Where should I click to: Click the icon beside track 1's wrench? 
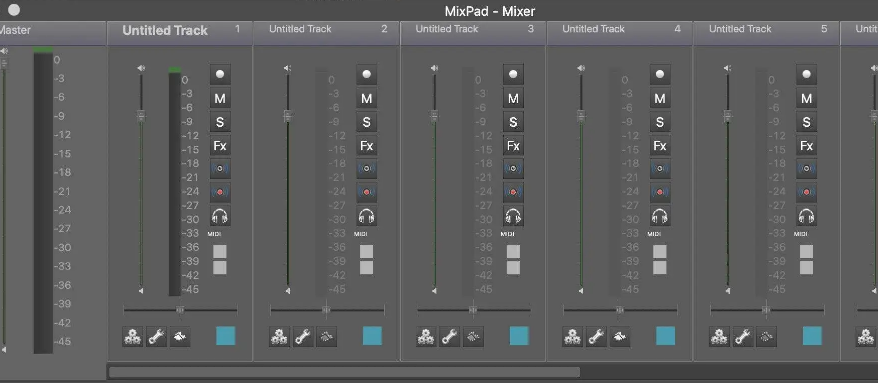pos(180,337)
